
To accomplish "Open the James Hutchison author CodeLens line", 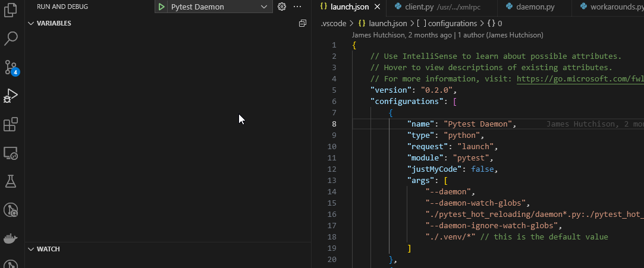I will click(448, 35).
